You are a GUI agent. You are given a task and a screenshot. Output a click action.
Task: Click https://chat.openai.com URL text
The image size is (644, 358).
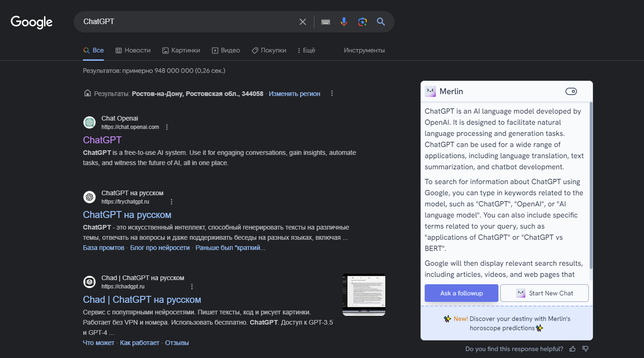coord(130,127)
